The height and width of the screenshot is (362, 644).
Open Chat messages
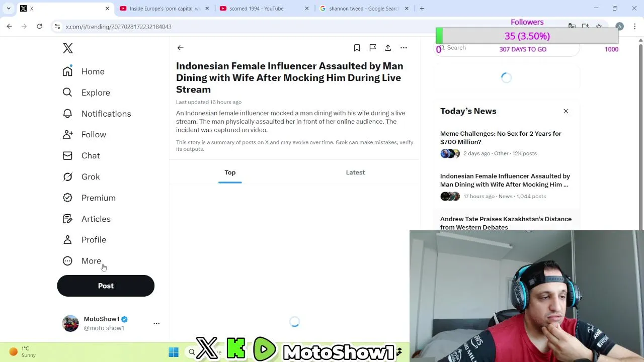point(81,155)
